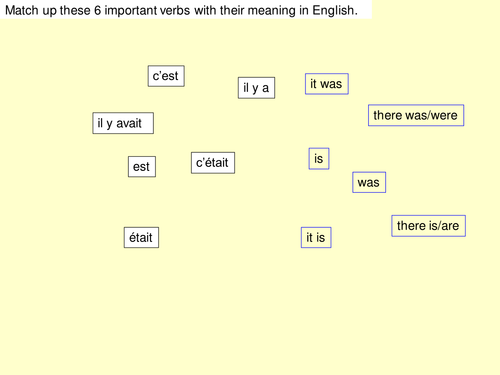This screenshot has width=500, height=375.
Task: Pick the "il y avait" card
Action: (x=123, y=123)
